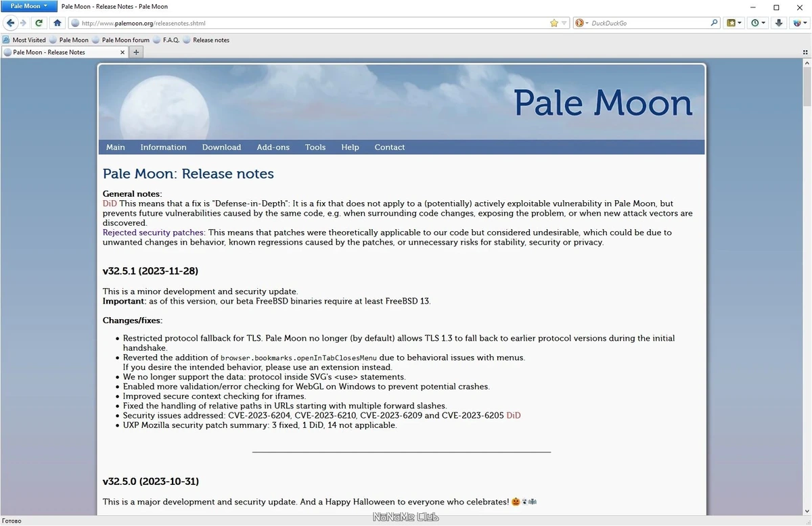Bookmark this page with the star icon
The image size is (812, 526).
(554, 23)
